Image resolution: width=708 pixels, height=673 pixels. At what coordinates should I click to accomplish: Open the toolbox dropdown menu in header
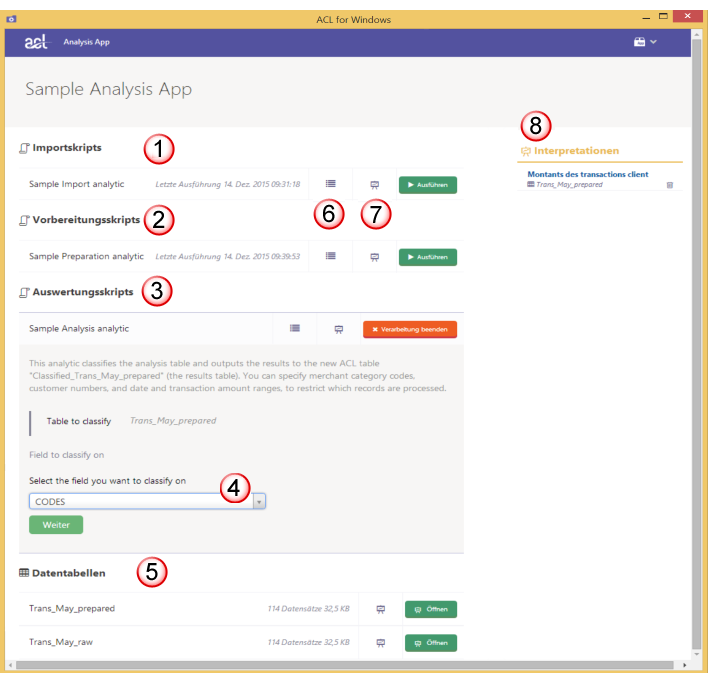[x=645, y=42]
